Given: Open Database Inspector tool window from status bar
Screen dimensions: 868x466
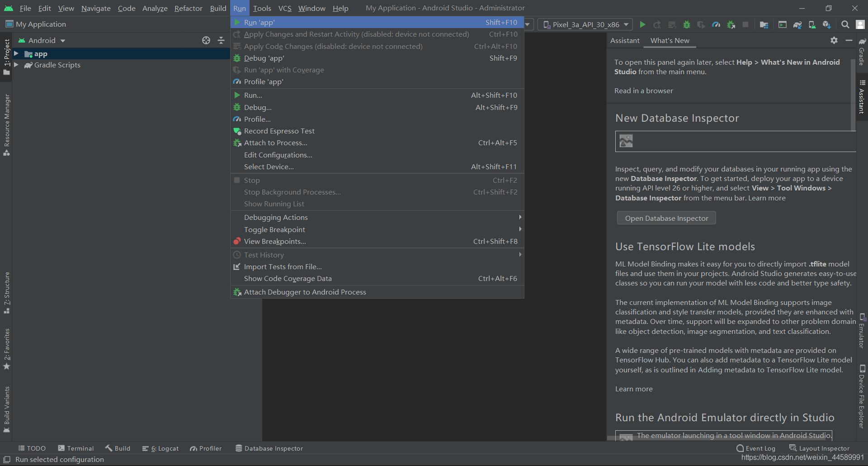Looking at the screenshot, I should [269, 448].
